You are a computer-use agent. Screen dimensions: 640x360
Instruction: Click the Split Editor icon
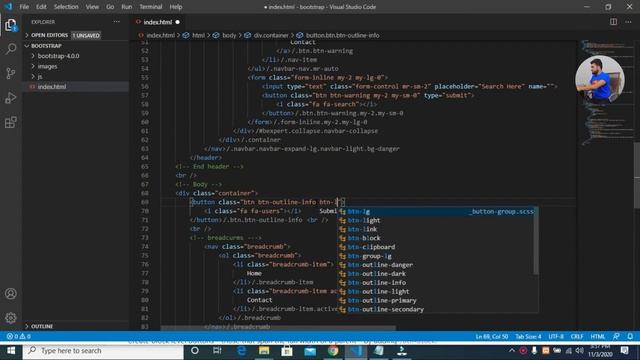(613, 22)
